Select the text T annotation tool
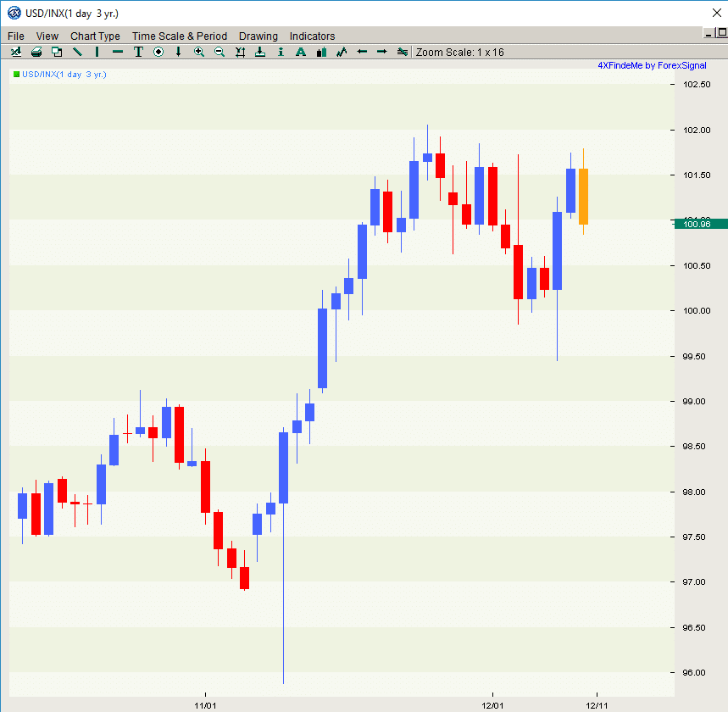 pyautogui.click(x=138, y=52)
